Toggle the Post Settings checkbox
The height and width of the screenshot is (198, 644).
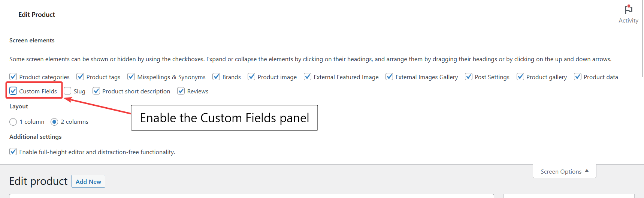pyautogui.click(x=469, y=76)
